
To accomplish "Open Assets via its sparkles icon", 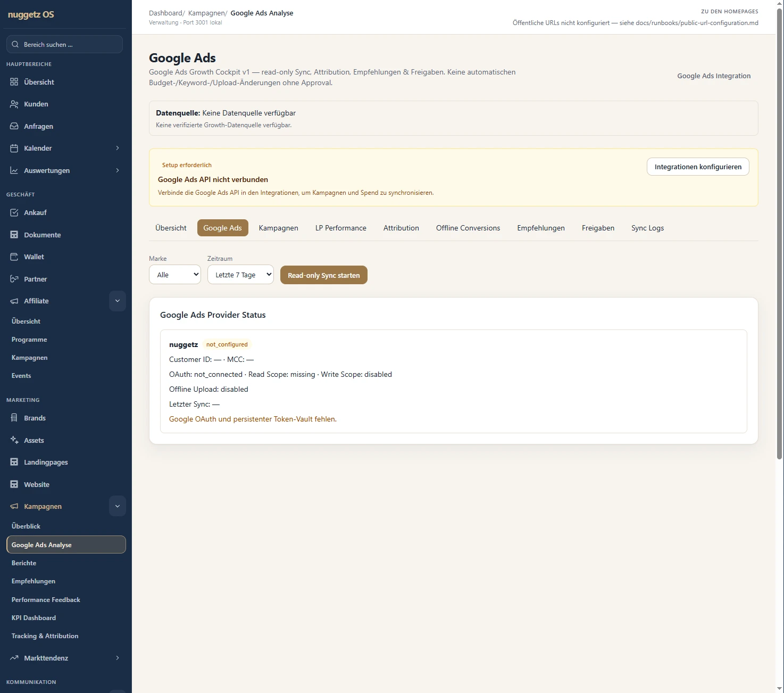I will (x=14, y=440).
